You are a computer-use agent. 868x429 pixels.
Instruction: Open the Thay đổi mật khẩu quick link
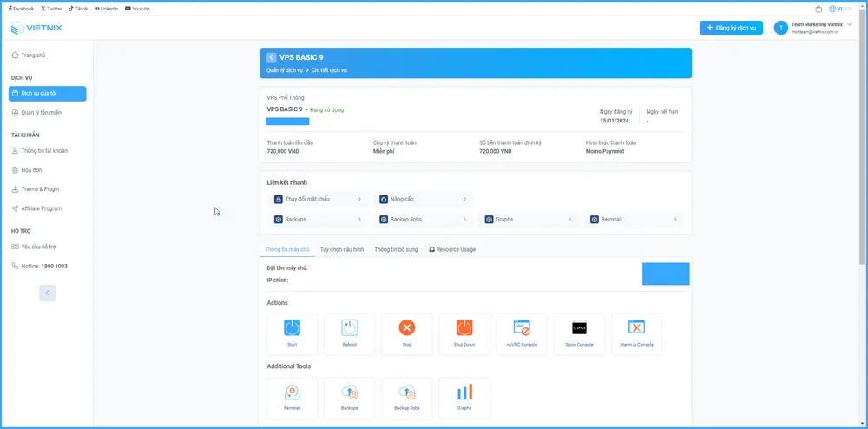click(318, 199)
